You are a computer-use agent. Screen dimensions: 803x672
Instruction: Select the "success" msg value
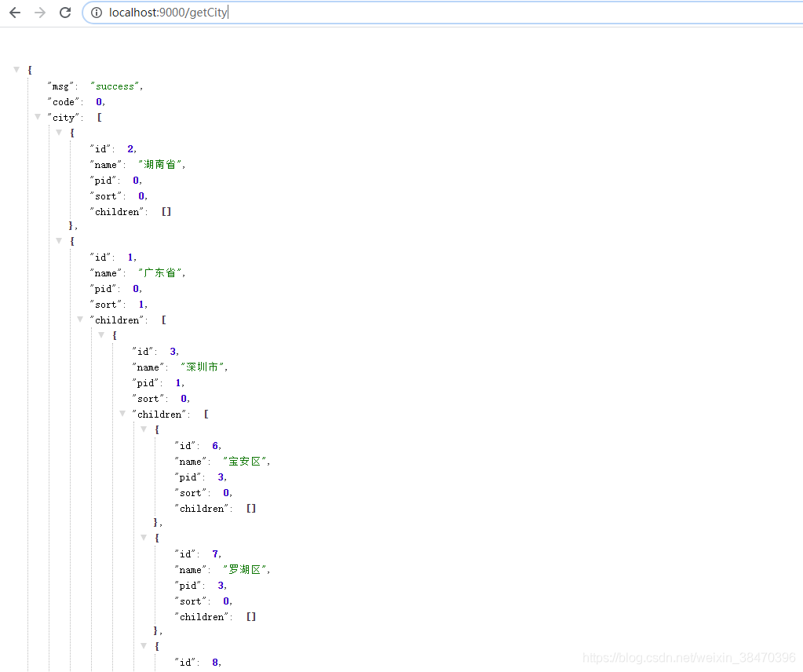(115, 86)
